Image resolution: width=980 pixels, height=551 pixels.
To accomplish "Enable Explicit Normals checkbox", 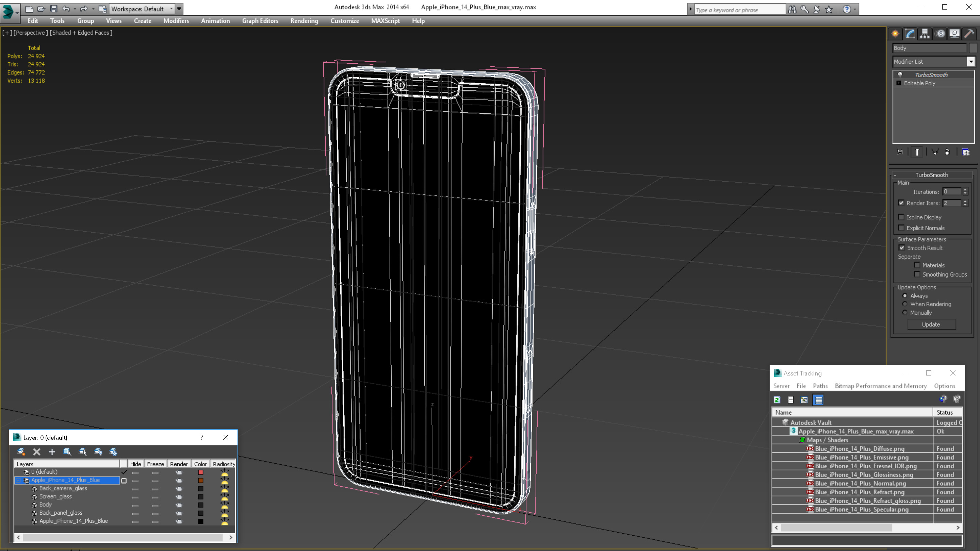I will (901, 228).
